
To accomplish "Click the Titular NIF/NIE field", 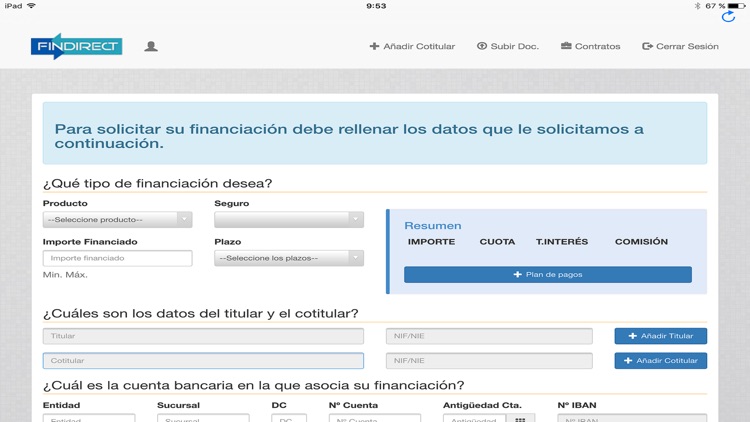I will (489, 336).
